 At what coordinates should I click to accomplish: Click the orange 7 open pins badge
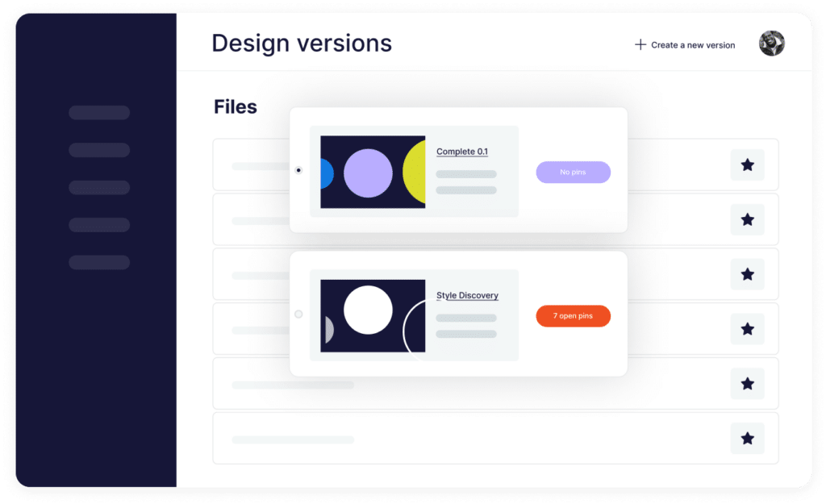pyautogui.click(x=573, y=316)
